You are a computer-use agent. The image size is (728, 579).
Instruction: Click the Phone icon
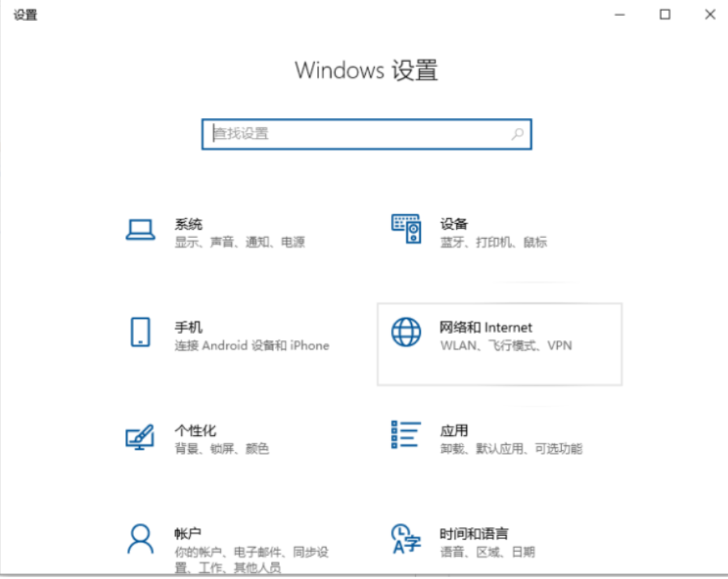point(140,332)
